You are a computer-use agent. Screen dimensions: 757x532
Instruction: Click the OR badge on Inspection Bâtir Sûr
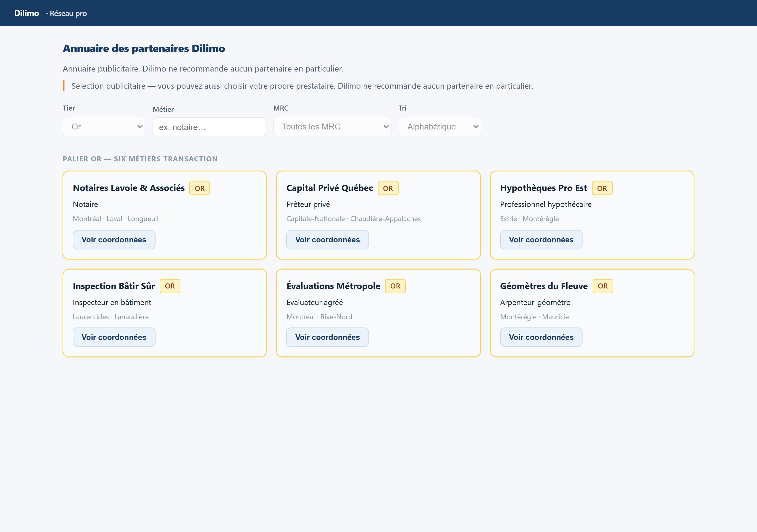(x=170, y=286)
